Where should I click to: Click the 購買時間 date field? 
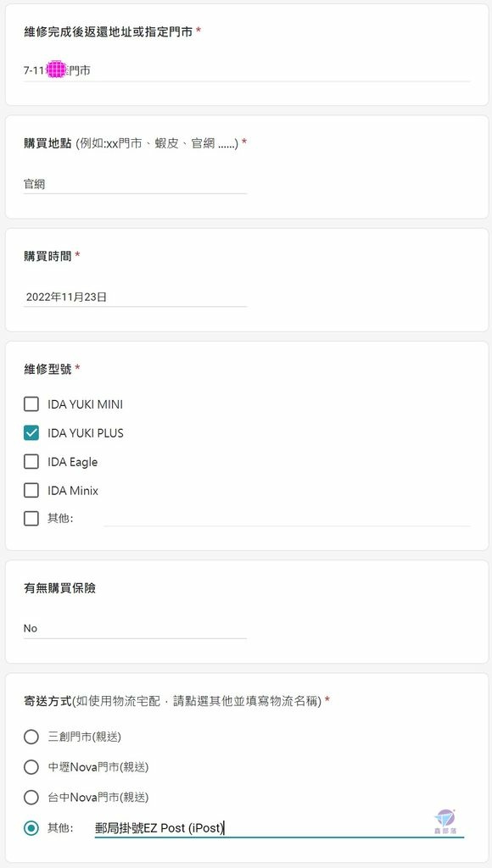click(x=135, y=297)
